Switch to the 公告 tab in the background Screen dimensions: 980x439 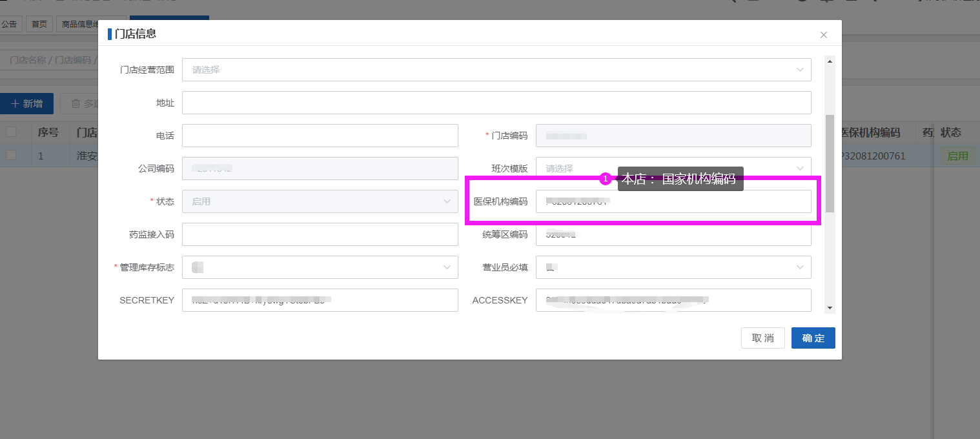9,25
